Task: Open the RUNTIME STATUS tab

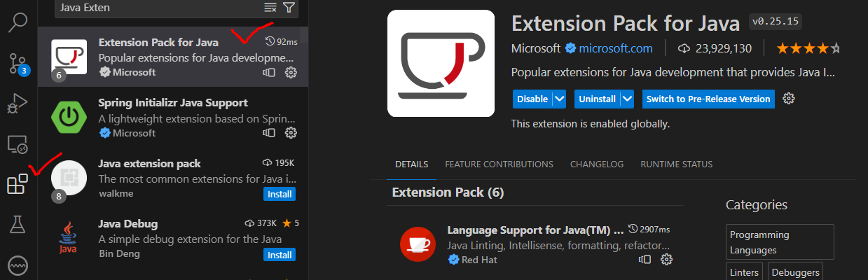Action: [x=676, y=164]
